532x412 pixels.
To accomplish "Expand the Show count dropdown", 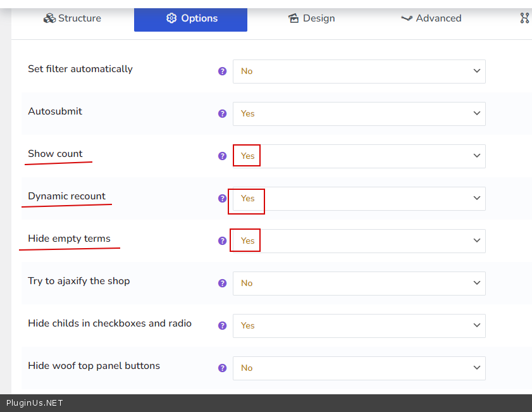I will click(359, 156).
